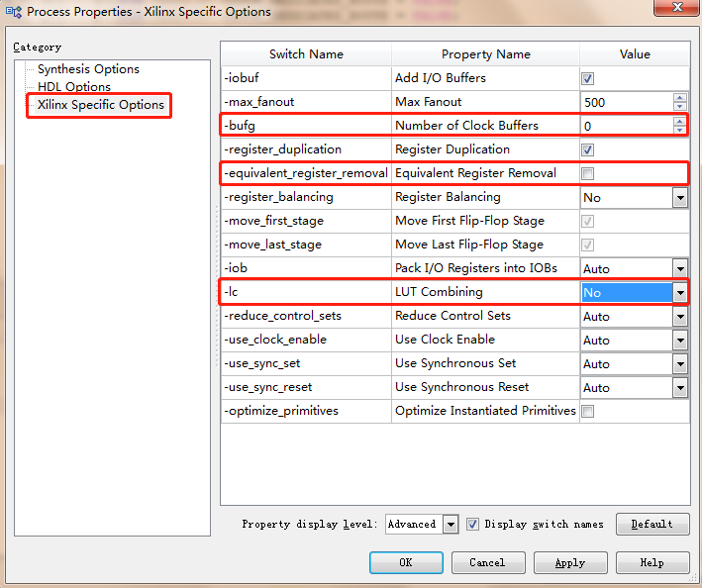702x588 pixels.
Task: Decrease Number of Clock Buffers value
Action: 679,131
